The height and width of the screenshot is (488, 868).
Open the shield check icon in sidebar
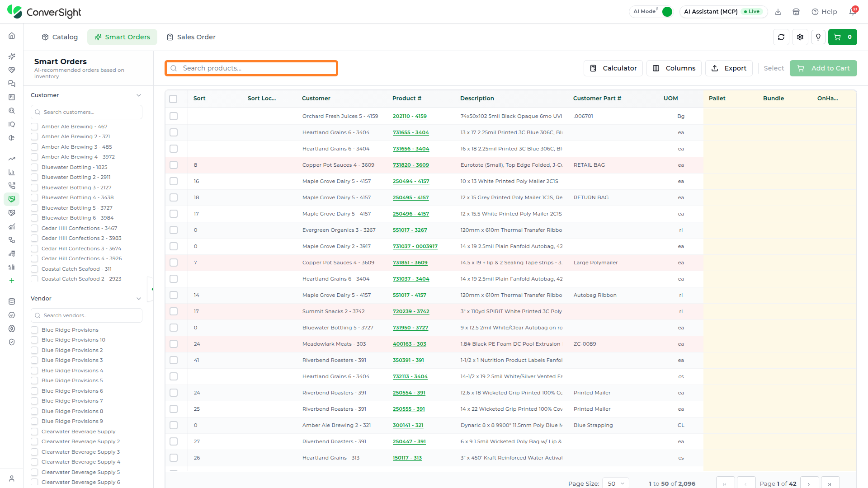pyautogui.click(x=12, y=342)
